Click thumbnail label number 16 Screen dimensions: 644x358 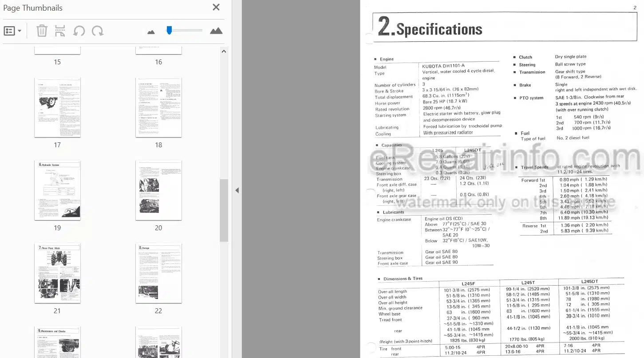[158, 62]
